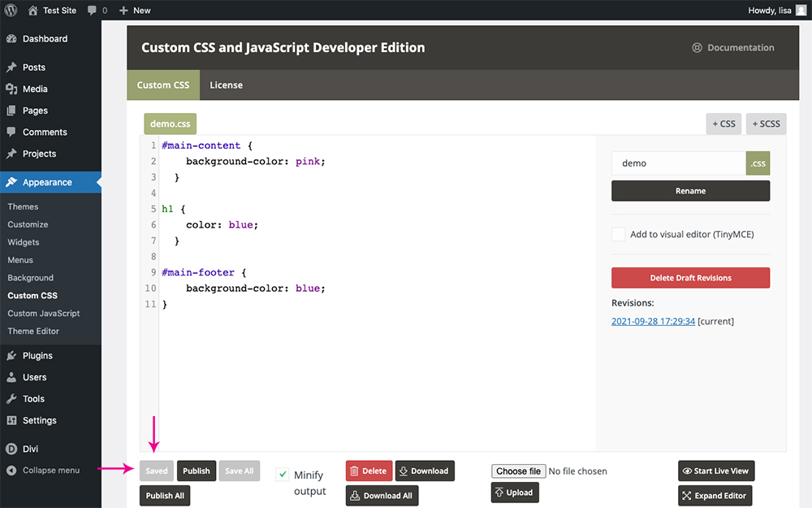Click the Test Site home icon
Image resolution: width=812 pixels, height=508 pixels.
pyautogui.click(x=32, y=11)
